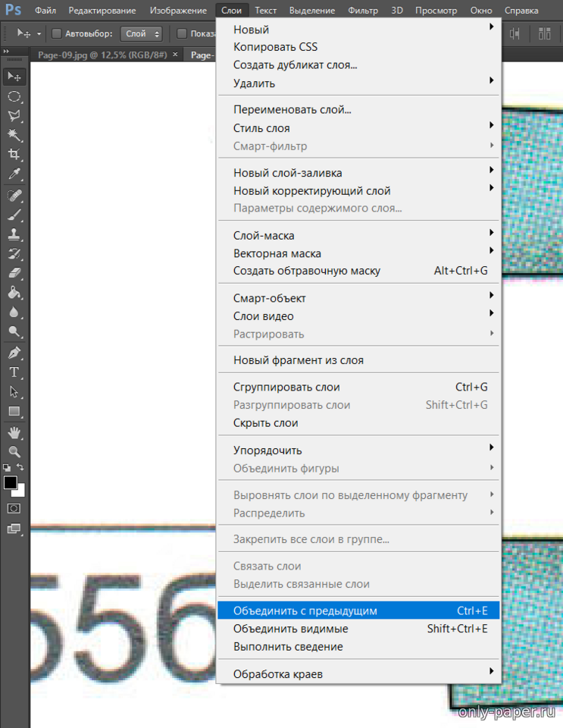Click the black foreground color swatch
Image resolution: width=563 pixels, height=728 pixels.
(x=11, y=483)
